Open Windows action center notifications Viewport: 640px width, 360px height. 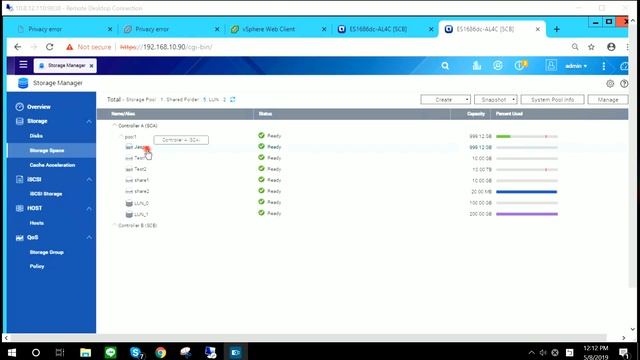[623, 352]
